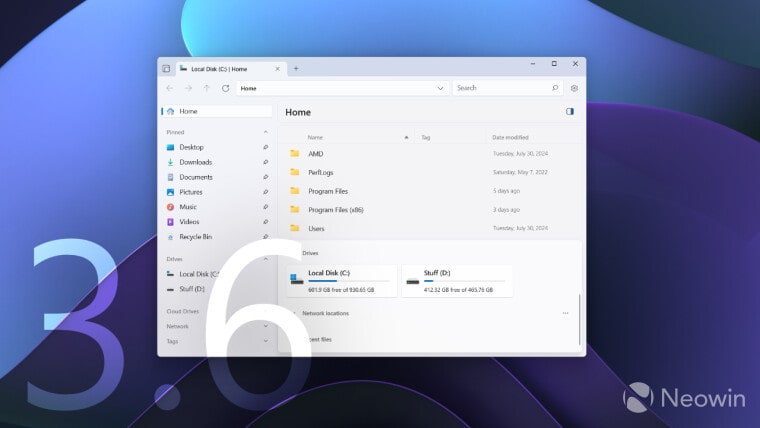Click the Windows drive icon on C: card
This screenshot has height=428, width=760.
[x=296, y=279]
